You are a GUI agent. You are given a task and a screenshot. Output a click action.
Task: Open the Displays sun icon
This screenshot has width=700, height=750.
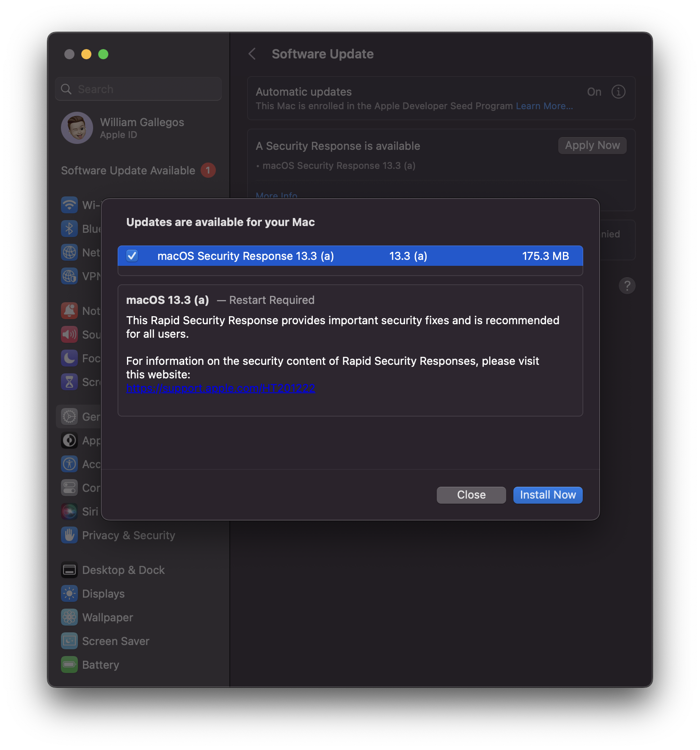click(69, 594)
